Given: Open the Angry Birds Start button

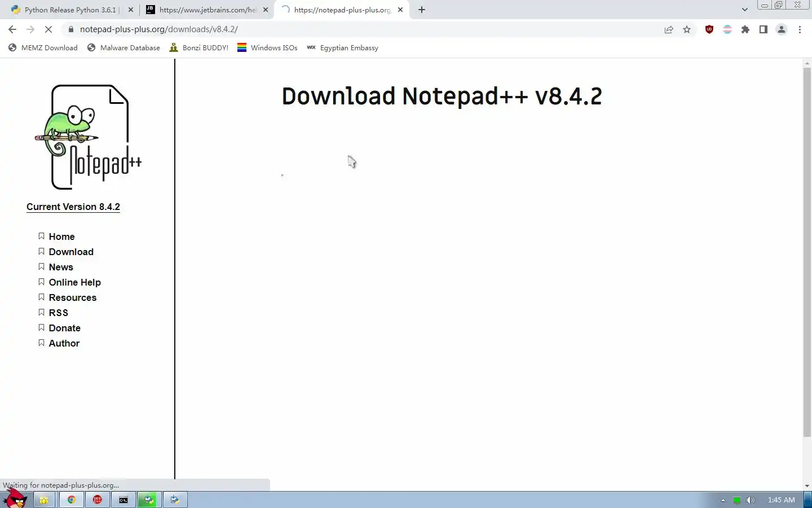Looking at the screenshot, I should pos(15,498).
